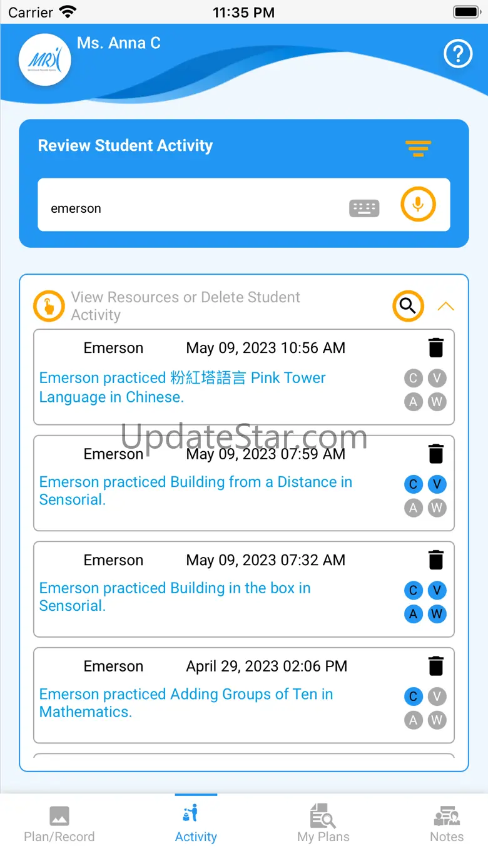Viewport: 488px width, 868px height.
Task: Collapse the activity list with the chevron
Action: point(445,306)
